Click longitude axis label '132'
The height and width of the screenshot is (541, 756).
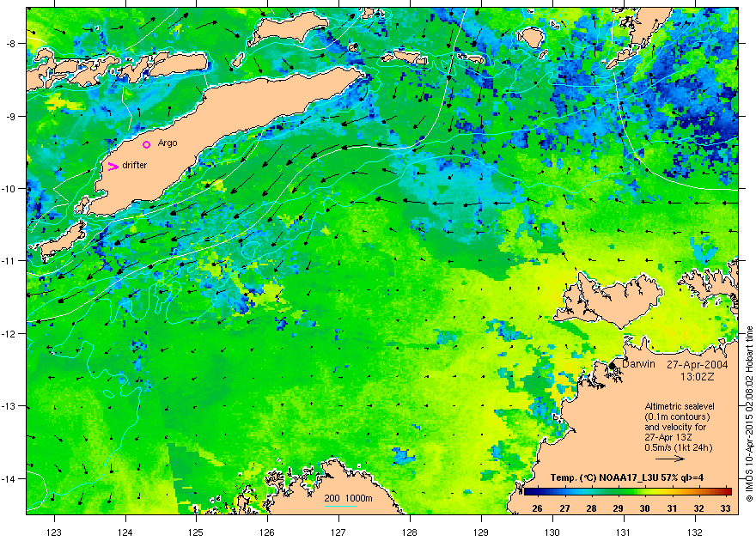tap(695, 532)
